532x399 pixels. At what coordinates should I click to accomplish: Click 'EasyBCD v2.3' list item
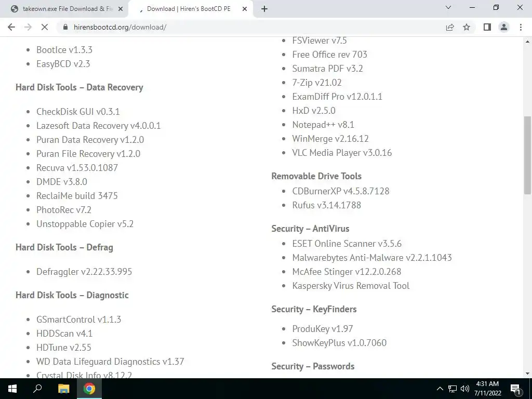(x=63, y=64)
